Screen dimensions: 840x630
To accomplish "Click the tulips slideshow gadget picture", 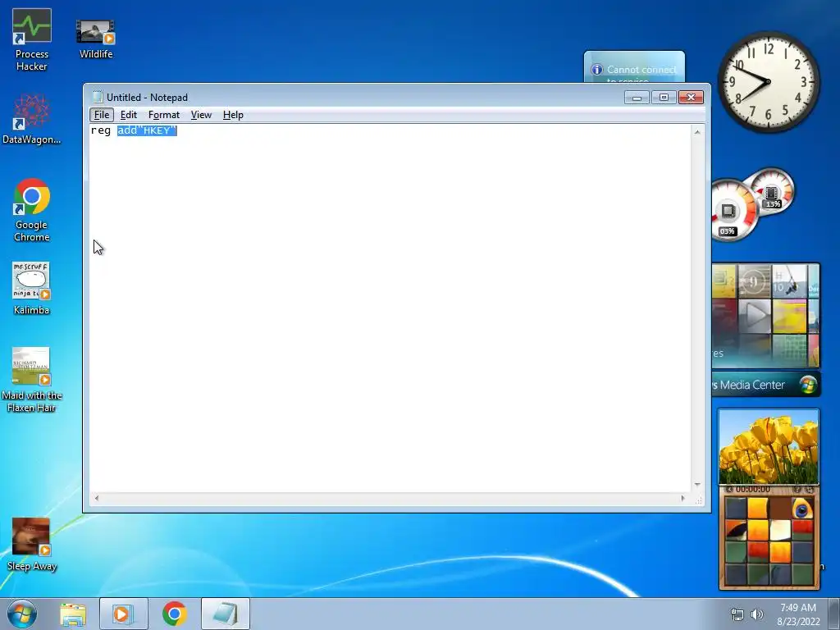I will (x=769, y=447).
